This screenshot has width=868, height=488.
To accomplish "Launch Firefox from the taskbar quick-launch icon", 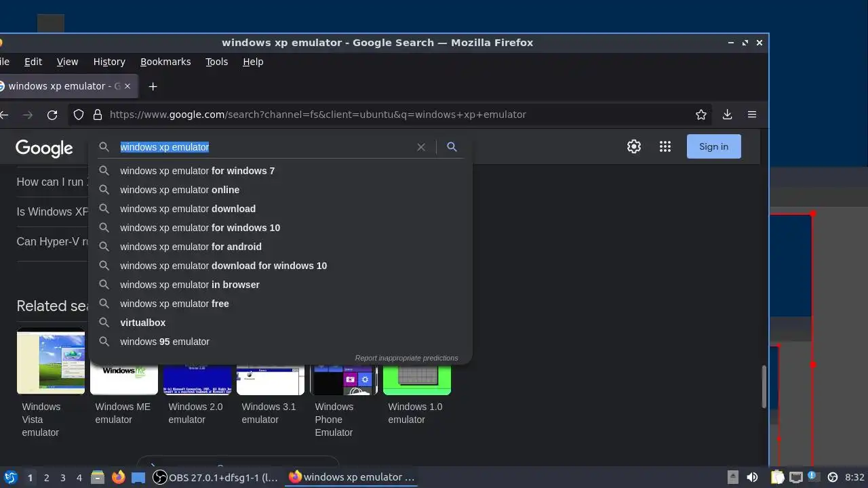I will [119, 477].
